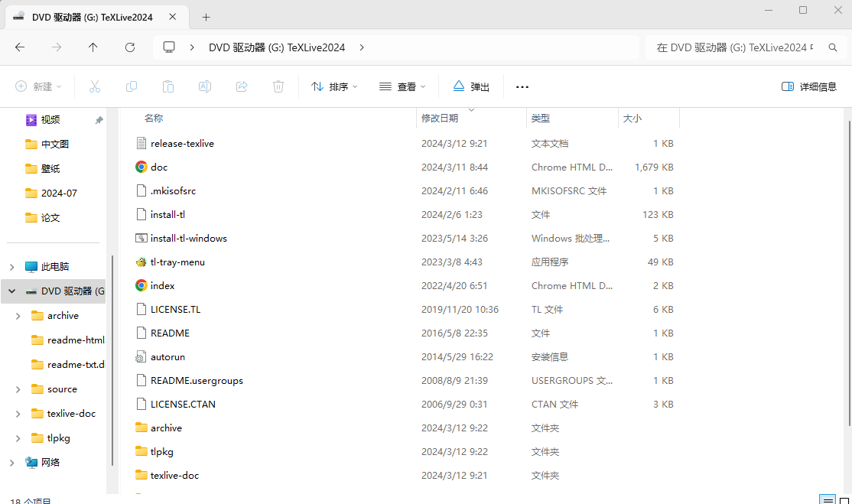Screen dimensions: 852x504
Task: Click the Share icon in toolbar
Action: (x=242, y=86)
